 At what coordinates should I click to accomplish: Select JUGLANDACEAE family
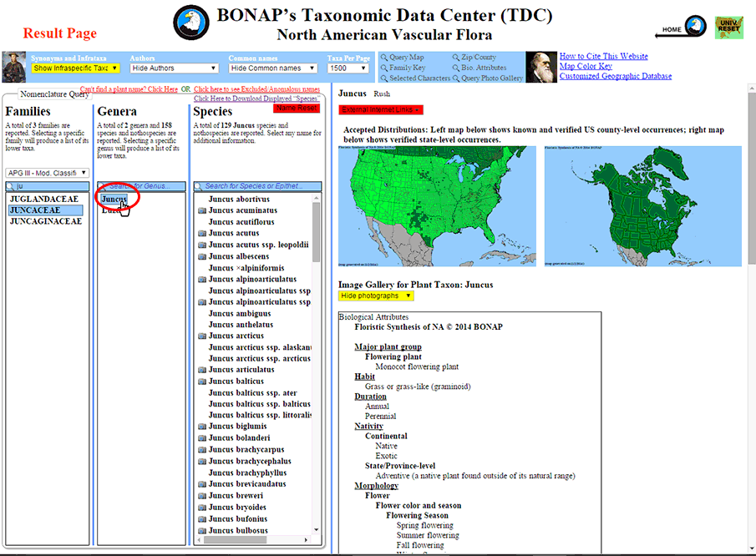pyautogui.click(x=44, y=199)
